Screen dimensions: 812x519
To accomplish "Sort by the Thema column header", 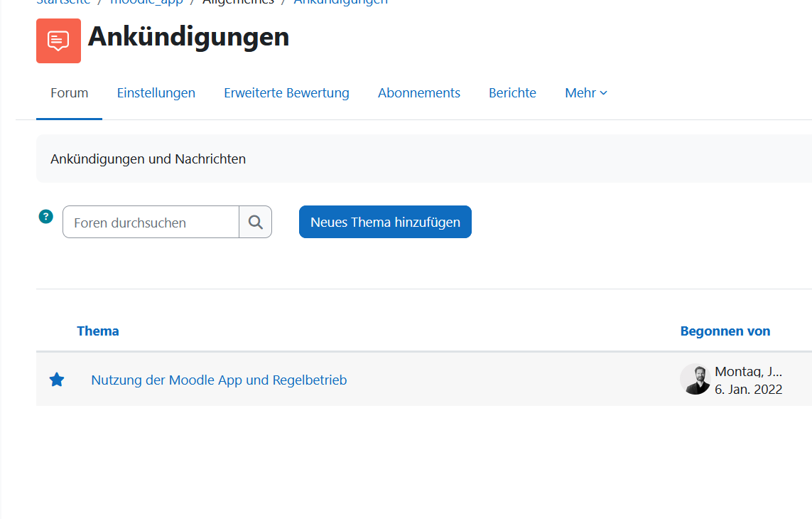I will [x=98, y=331].
